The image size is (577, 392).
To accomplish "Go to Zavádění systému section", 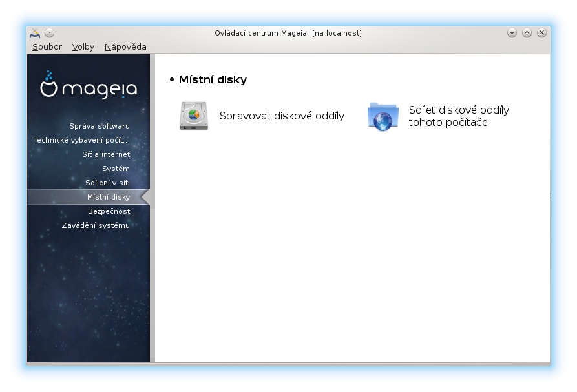I will [x=96, y=225].
